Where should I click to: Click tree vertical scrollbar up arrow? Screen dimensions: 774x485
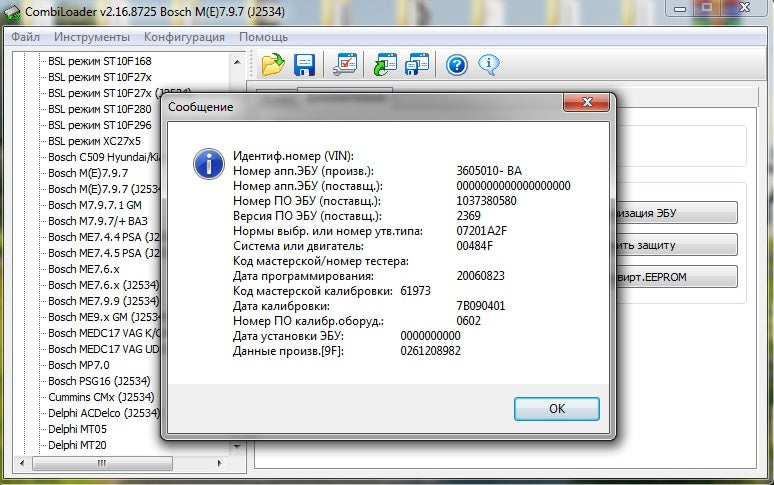click(237, 62)
